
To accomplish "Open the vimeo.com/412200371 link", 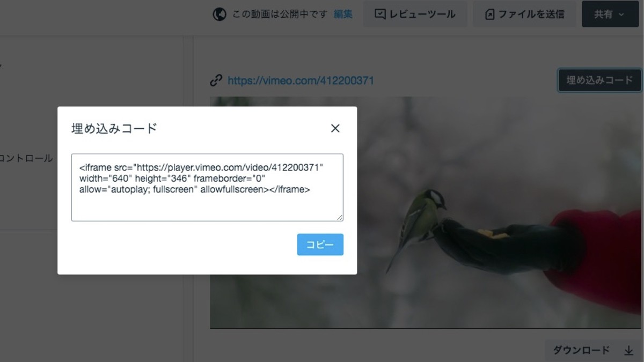I will pos(301,80).
